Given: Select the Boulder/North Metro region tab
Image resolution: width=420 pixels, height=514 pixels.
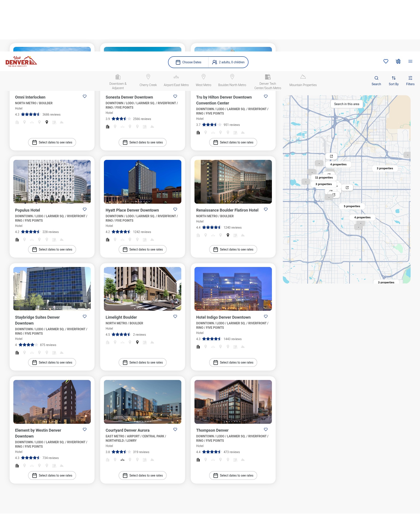Looking at the screenshot, I should pos(232,80).
